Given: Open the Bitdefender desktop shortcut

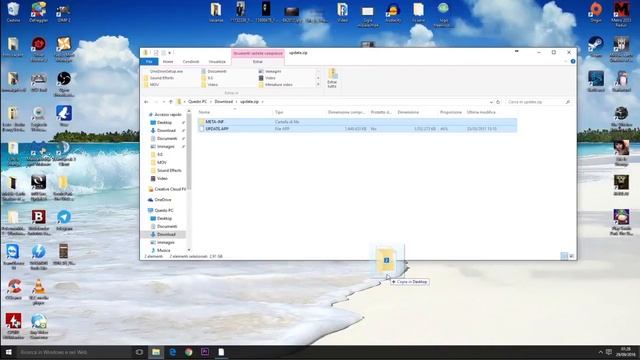Looking at the screenshot, I should tap(39, 222).
